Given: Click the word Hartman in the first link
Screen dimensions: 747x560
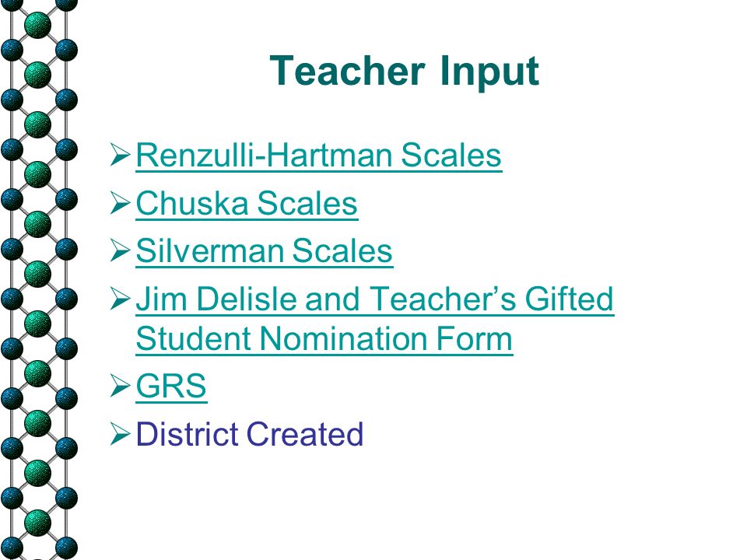Looking at the screenshot, I should [x=331, y=156].
